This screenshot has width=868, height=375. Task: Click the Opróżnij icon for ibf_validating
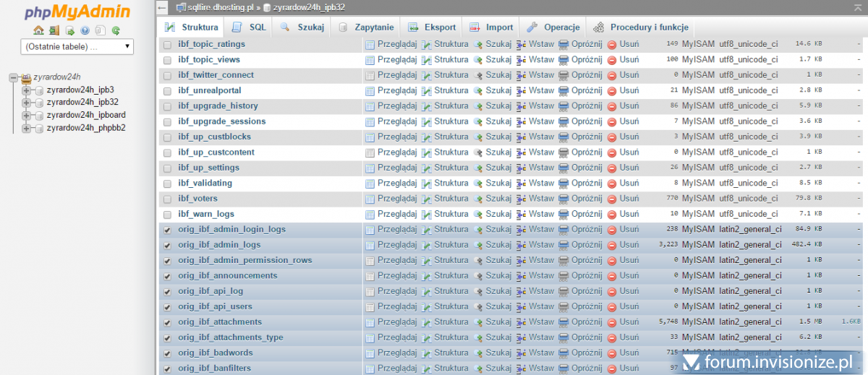pyautogui.click(x=563, y=184)
